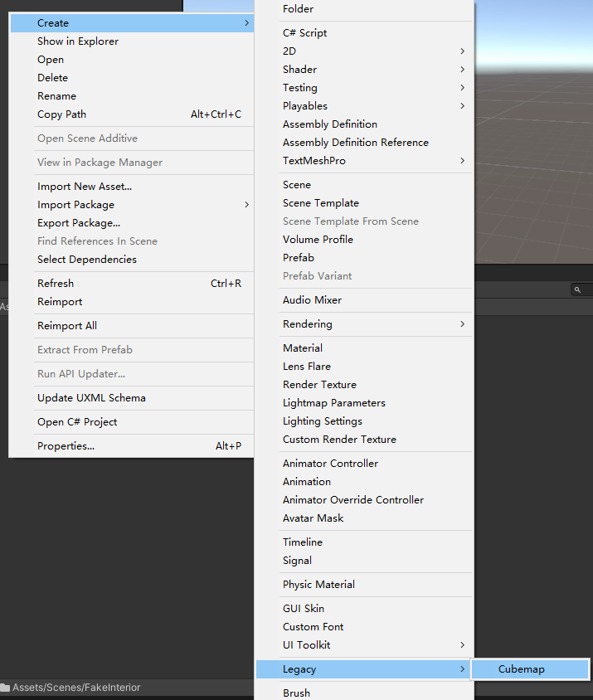Image resolution: width=593 pixels, height=700 pixels.
Task: Expand the UI Toolkit submenu
Action: click(364, 646)
